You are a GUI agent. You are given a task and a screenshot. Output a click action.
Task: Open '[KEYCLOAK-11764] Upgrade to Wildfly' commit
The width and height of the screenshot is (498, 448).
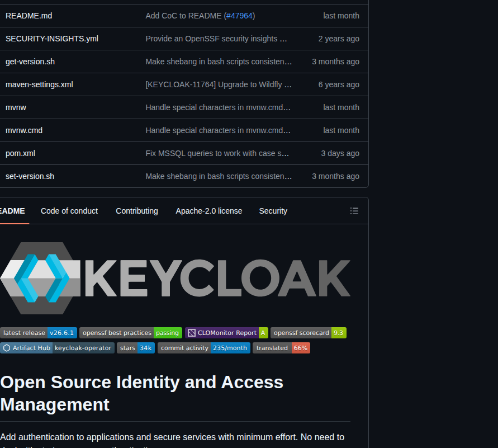[x=219, y=84]
